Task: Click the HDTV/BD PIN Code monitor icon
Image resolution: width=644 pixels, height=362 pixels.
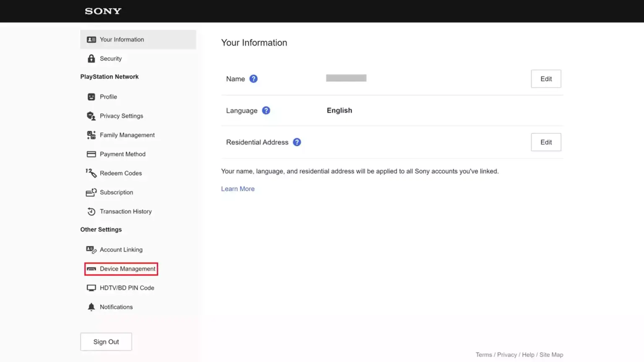Action: [91, 288]
